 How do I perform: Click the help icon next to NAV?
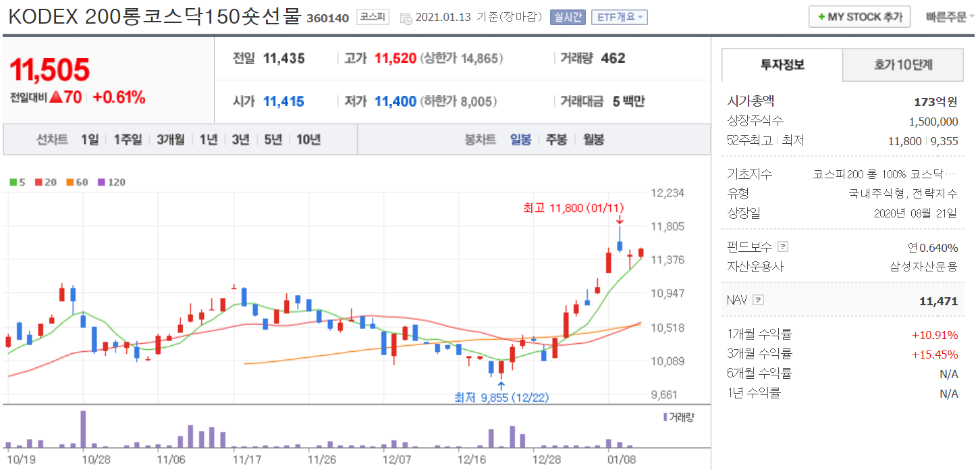758,300
